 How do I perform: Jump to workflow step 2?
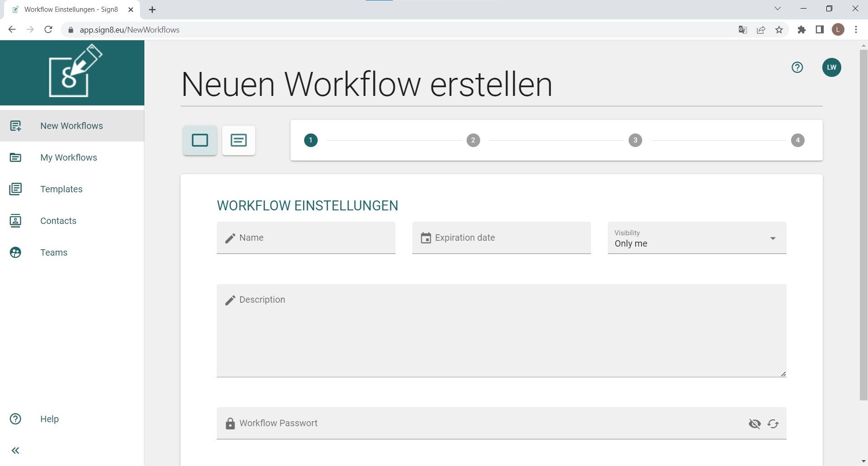tap(473, 140)
